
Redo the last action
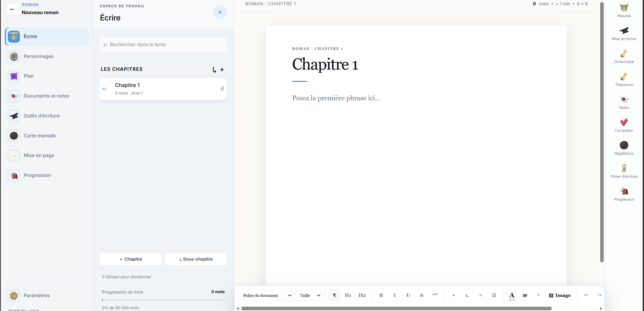pyautogui.click(x=599, y=295)
